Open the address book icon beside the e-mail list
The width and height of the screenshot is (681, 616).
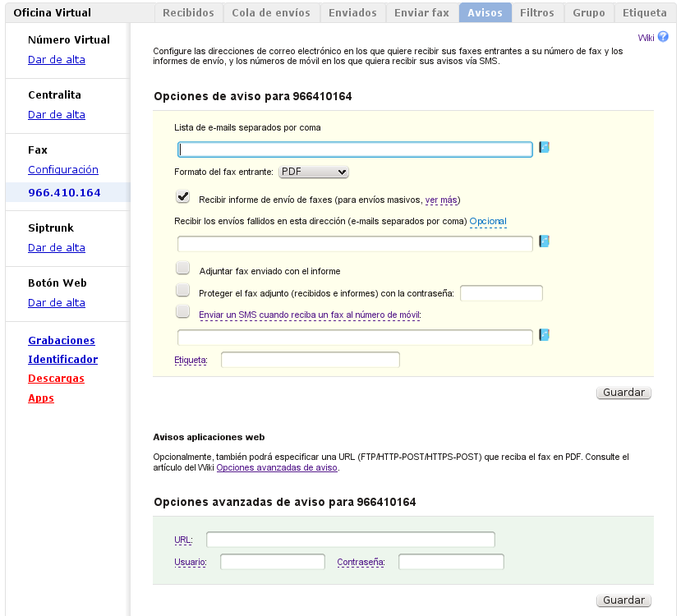tap(543, 149)
